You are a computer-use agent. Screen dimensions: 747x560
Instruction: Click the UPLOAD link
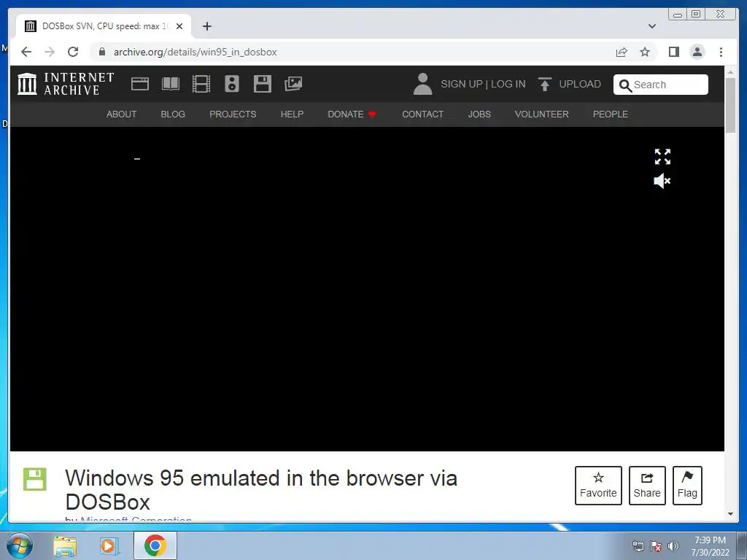[x=570, y=85]
